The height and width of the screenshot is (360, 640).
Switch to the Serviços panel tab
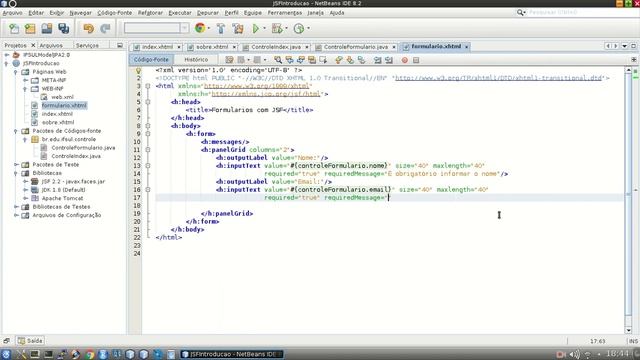(x=87, y=45)
